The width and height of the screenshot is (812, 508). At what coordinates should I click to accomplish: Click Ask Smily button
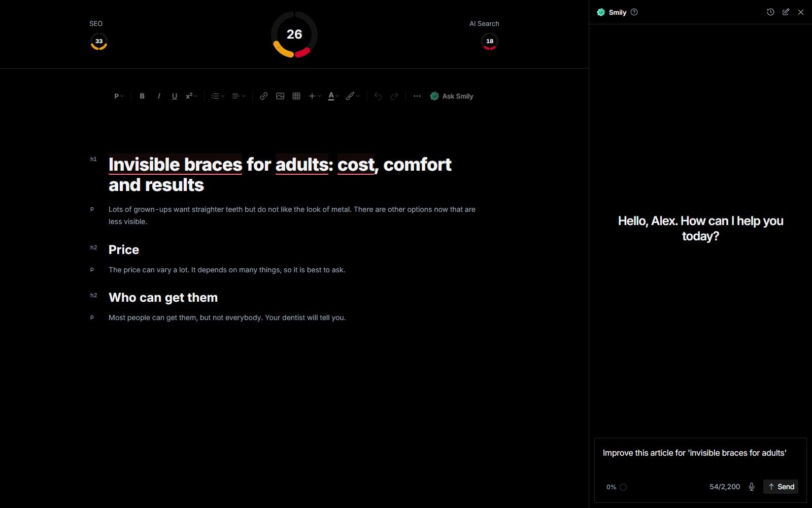click(452, 96)
